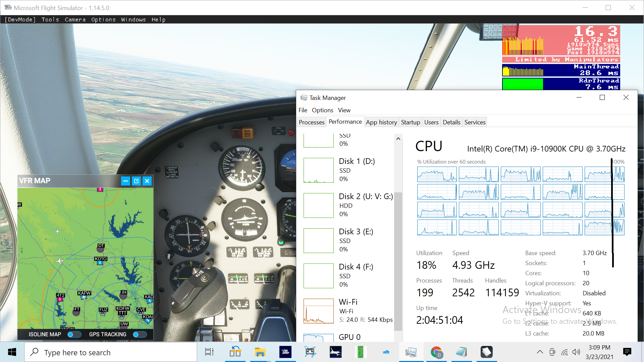Open the airplane app icon on taskbar

tap(335, 352)
